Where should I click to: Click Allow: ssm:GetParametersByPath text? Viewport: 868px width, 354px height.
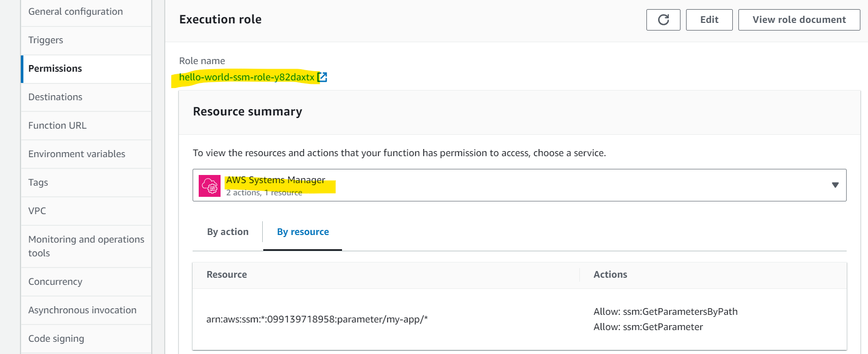click(666, 312)
